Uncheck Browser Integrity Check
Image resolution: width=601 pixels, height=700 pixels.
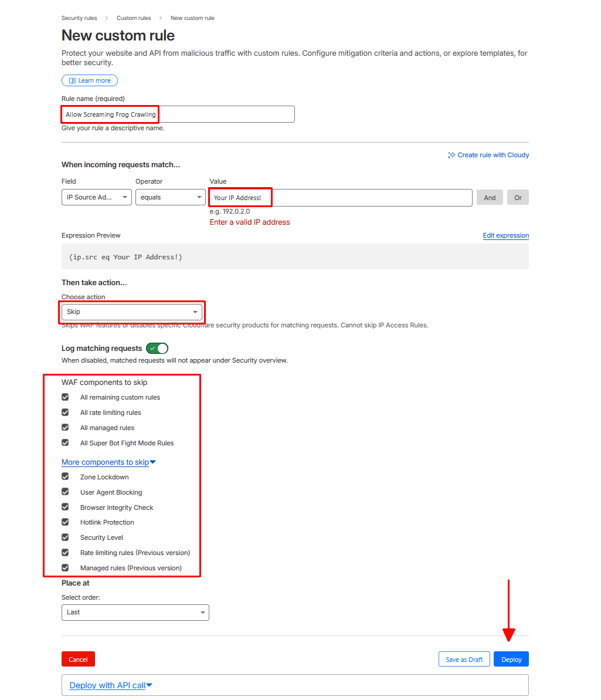64,507
